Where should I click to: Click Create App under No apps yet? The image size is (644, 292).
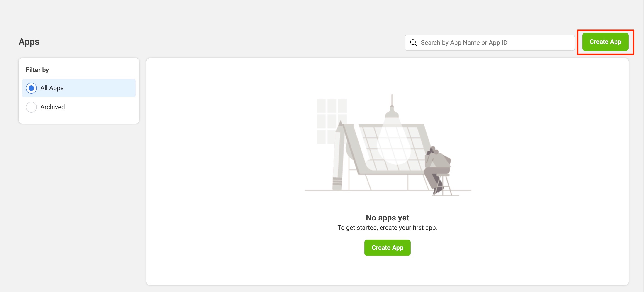pyautogui.click(x=387, y=248)
